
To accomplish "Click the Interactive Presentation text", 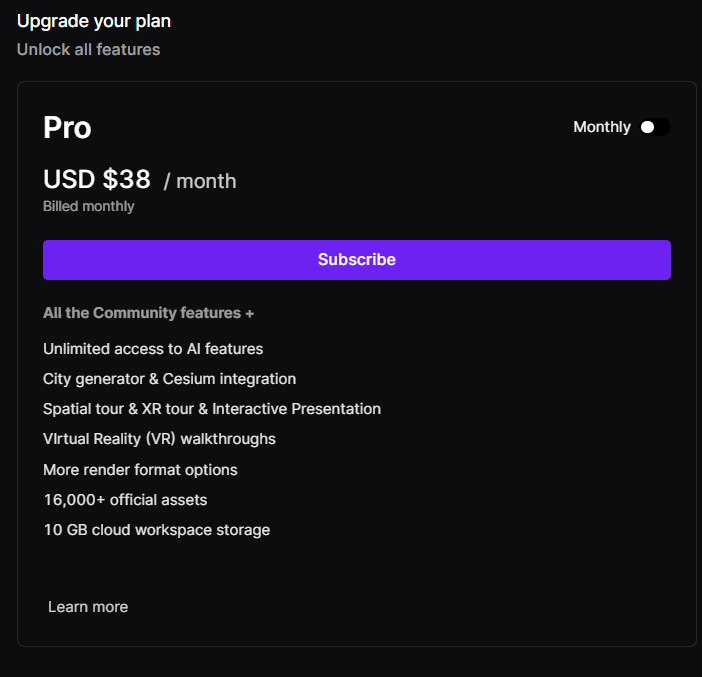I will tap(296, 409).
